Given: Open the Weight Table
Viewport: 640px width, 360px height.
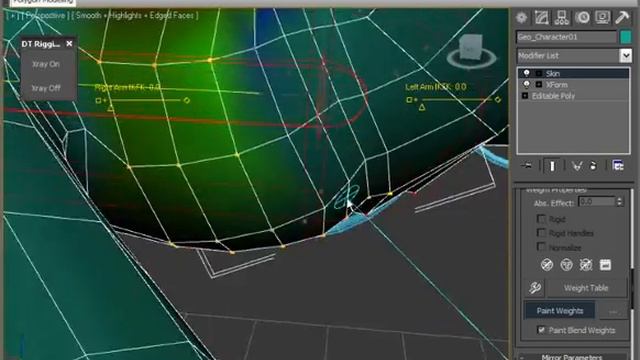Looking at the screenshot, I should coord(586,288).
